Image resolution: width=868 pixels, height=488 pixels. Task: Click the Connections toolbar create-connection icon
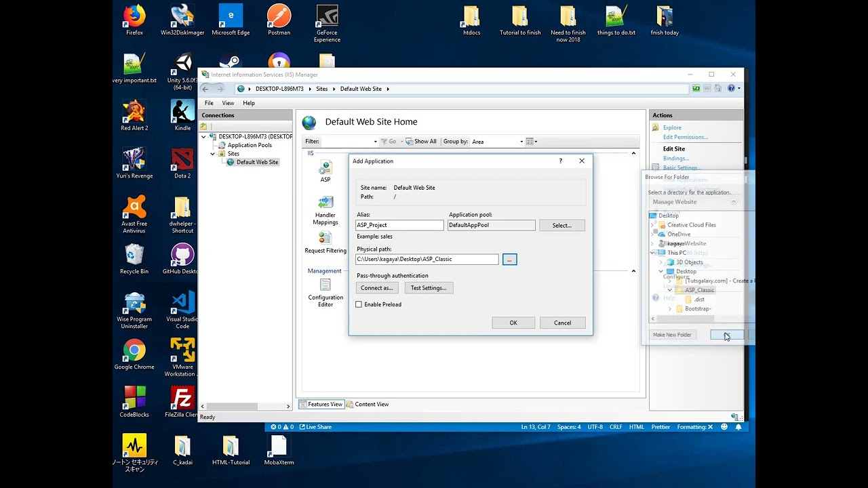tap(203, 127)
